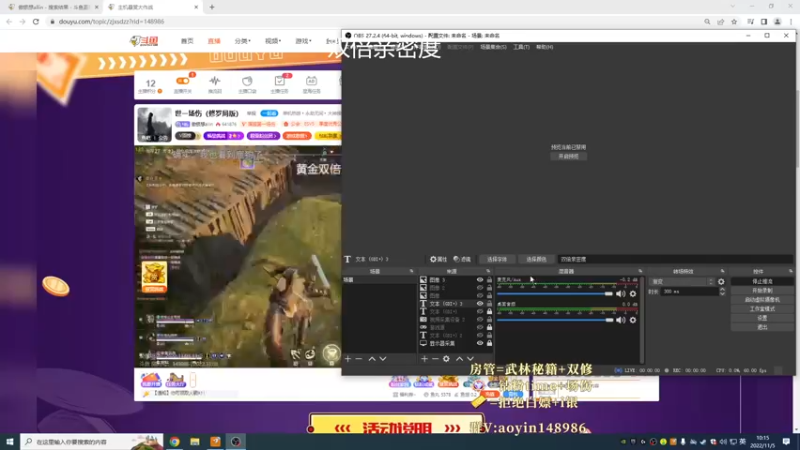Open transition properties gear icon

pyautogui.click(x=721, y=282)
